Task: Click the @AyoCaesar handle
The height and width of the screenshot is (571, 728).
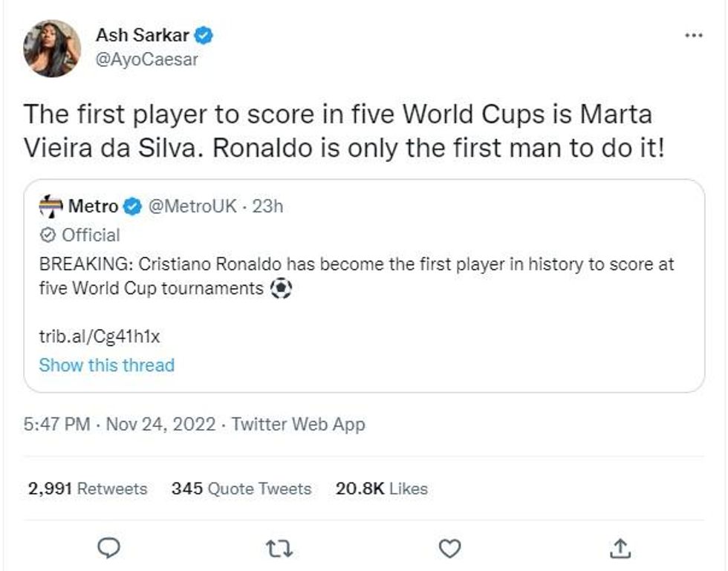Action: (147, 59)
